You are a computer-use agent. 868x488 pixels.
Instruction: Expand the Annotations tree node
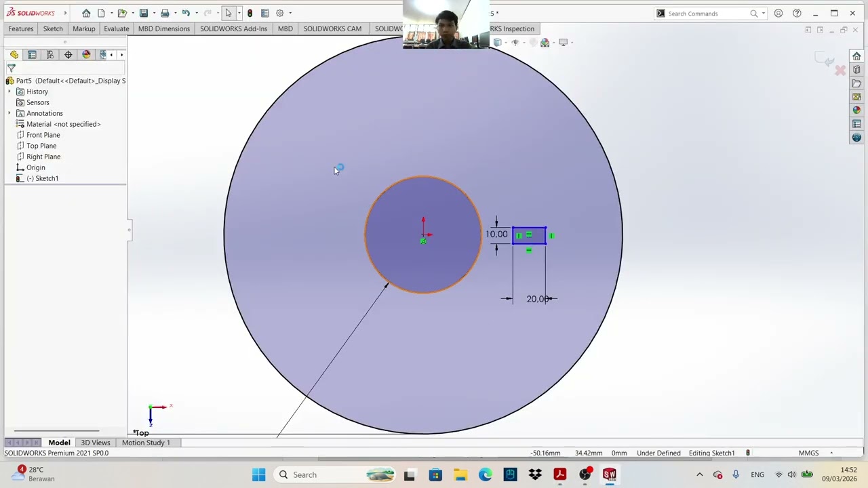coord(9,113)
